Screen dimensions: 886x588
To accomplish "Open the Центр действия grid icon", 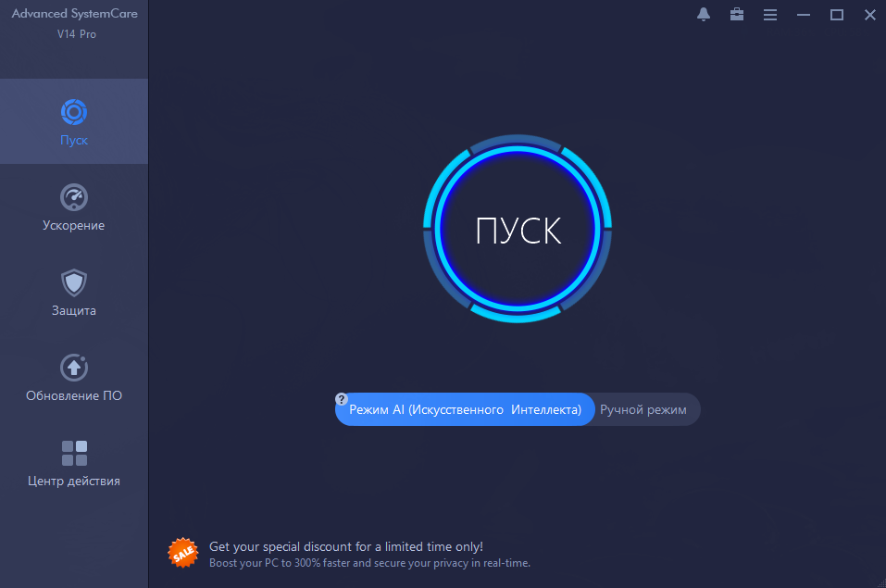I will [74, 454].
